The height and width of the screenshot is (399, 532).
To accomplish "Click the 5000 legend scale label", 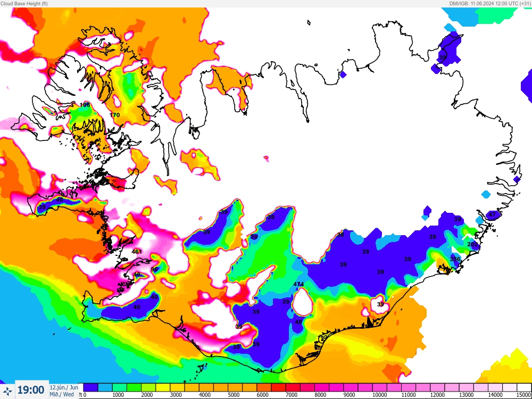I will [x=233, y=395].
